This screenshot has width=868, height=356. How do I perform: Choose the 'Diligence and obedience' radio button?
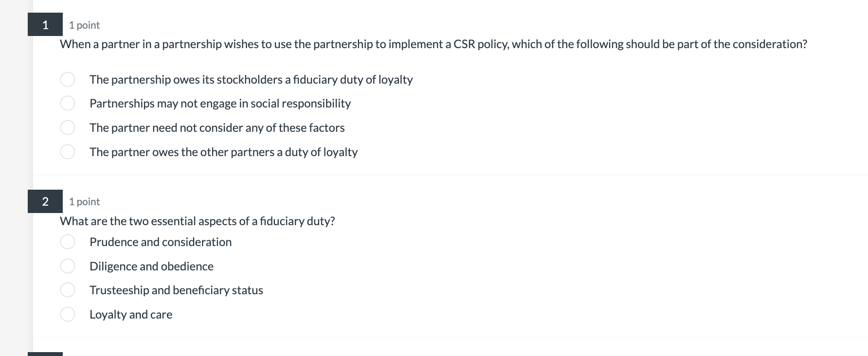click(68, 266)
